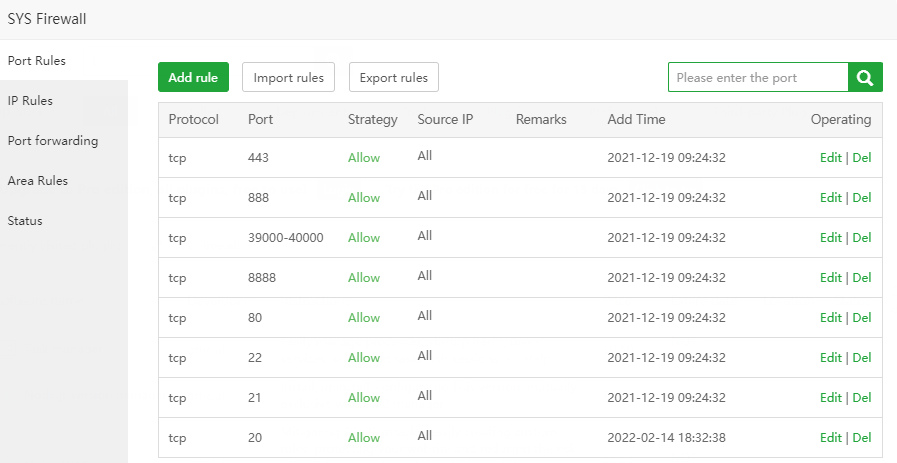897x463 pixels.
Task: Switch to IP Rules tab
Action: (30, 100)
